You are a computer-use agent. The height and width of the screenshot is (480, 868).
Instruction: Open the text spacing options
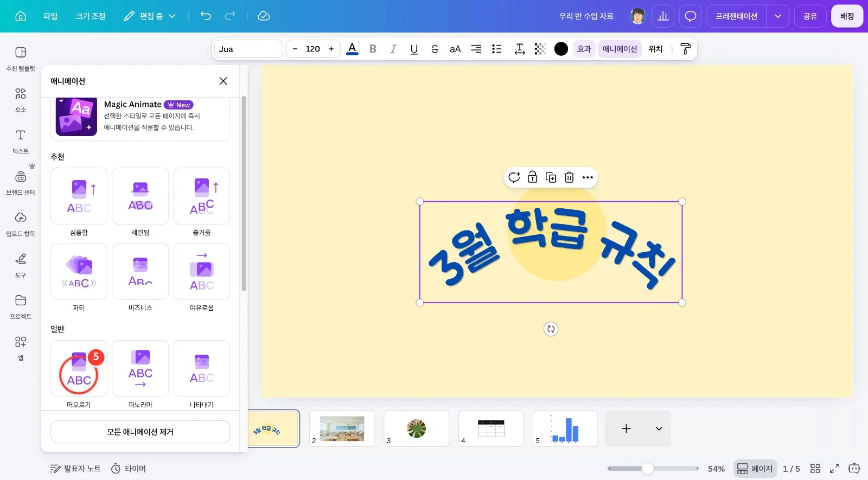coord(519,49)
